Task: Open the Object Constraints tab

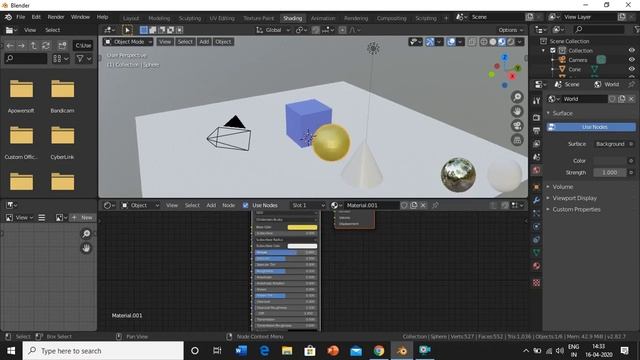Action: pyautogui.click(x=536, y=240)
